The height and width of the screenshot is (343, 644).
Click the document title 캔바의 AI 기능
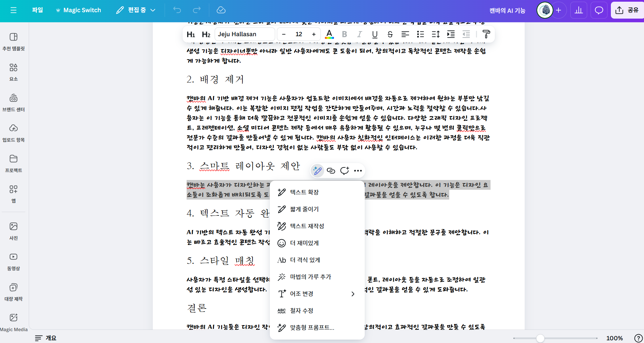(x=507, y=10)
